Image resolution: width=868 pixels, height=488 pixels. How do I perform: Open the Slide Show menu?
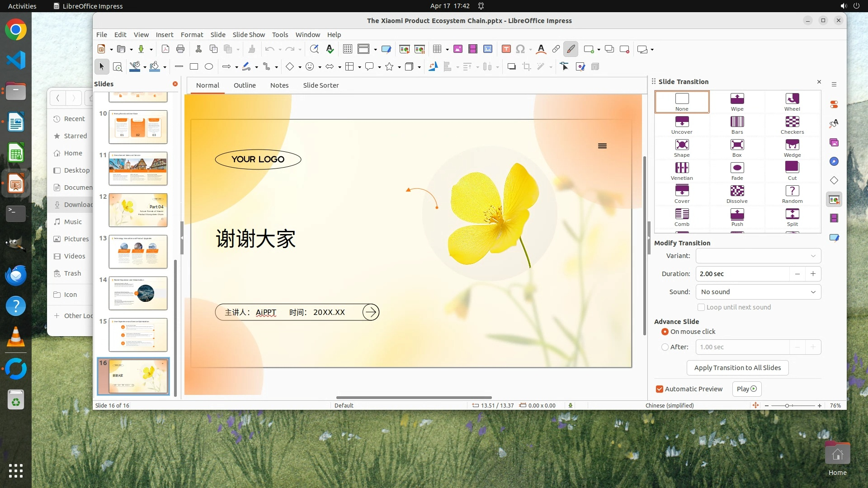(249, 35)
